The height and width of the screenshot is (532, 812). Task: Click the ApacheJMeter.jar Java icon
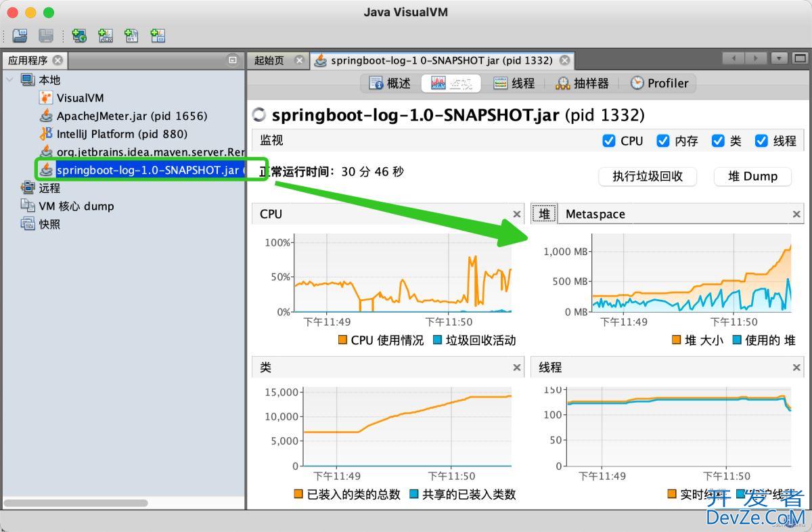(46, 116)
